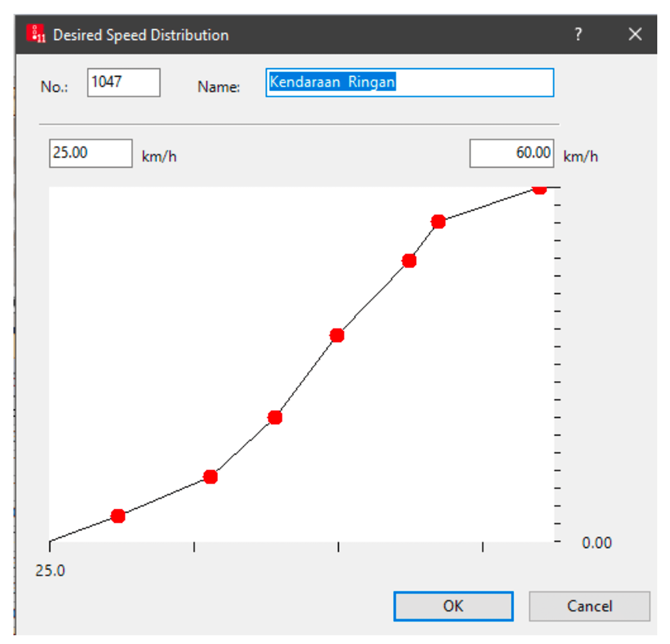This screenshot has height=644, width=670.
Task: Select the second red point from the bottom
Action: click(x=210, y=477)
